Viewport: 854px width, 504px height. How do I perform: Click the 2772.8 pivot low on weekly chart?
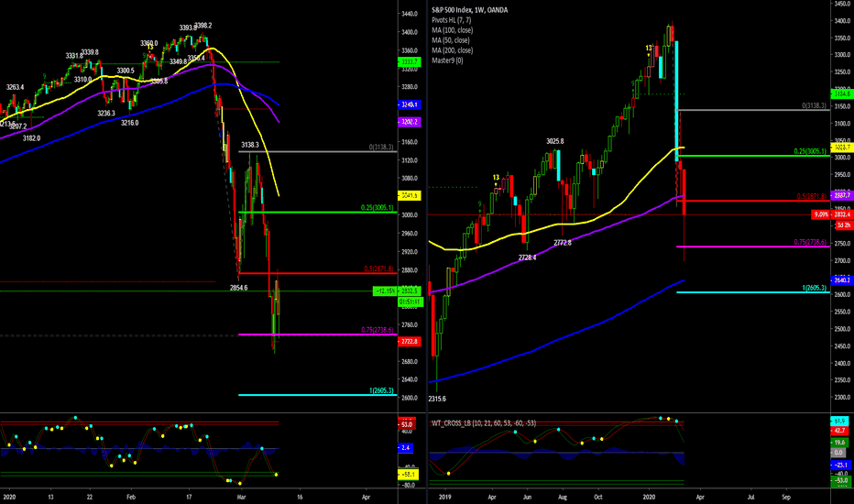click(563, 243)
